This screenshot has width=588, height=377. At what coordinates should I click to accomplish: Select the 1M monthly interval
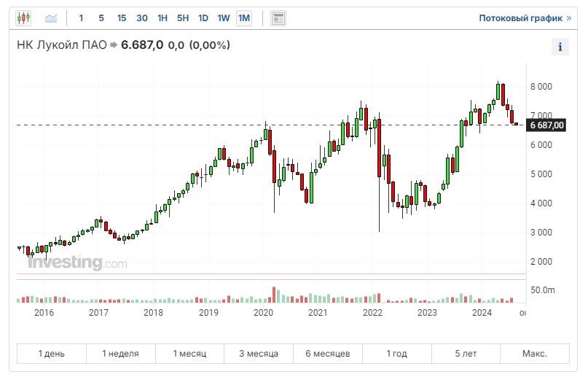244,18
